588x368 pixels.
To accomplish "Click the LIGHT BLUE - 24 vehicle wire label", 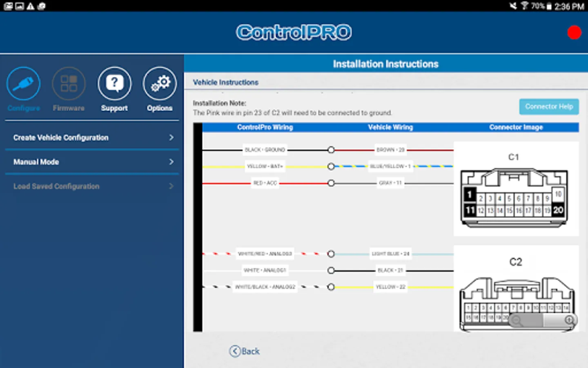I will click(x=390, y=254).
